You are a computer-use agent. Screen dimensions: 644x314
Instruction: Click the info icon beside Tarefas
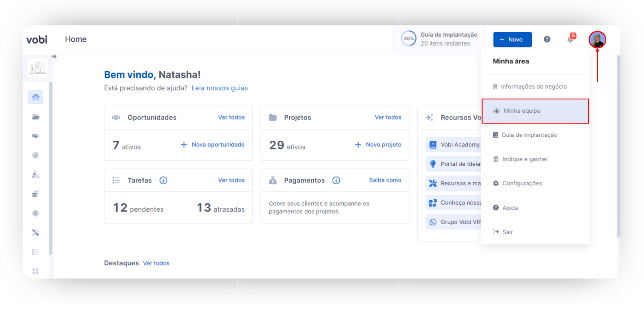[163, 180]
